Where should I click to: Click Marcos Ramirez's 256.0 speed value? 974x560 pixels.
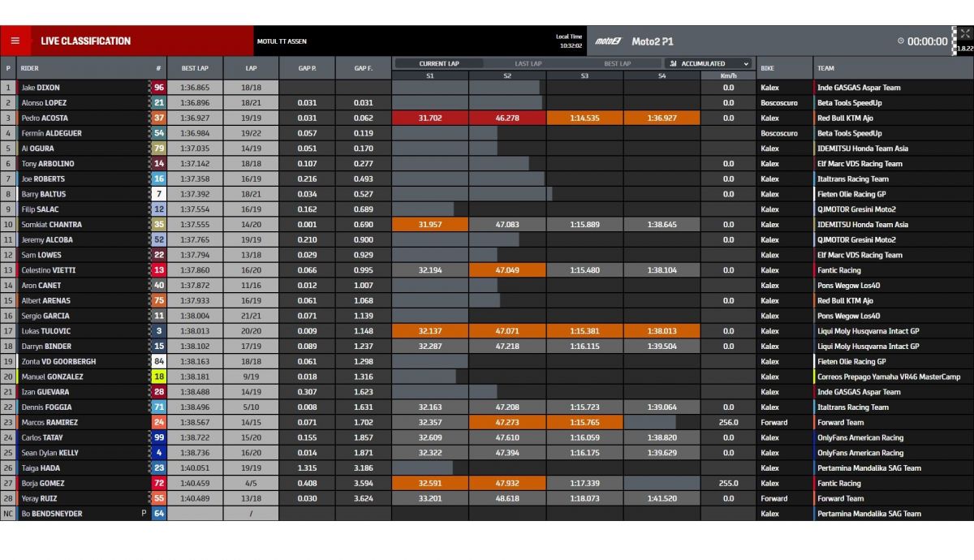[728, 423]
